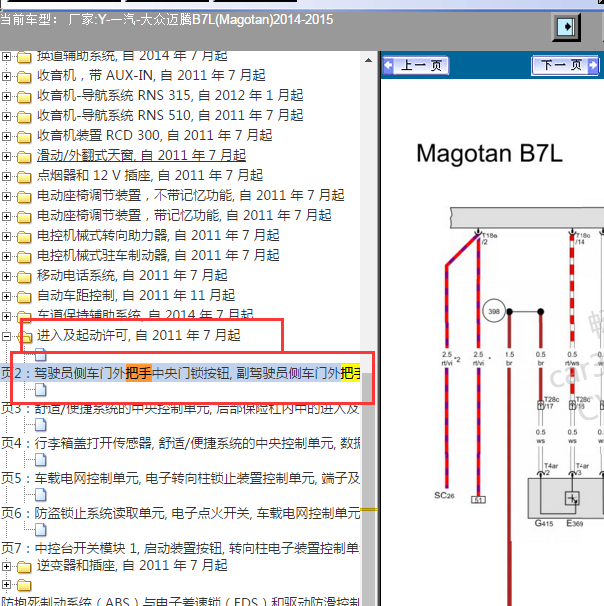Click folder icon for RNS 315 entry

[x=24, y=97]
